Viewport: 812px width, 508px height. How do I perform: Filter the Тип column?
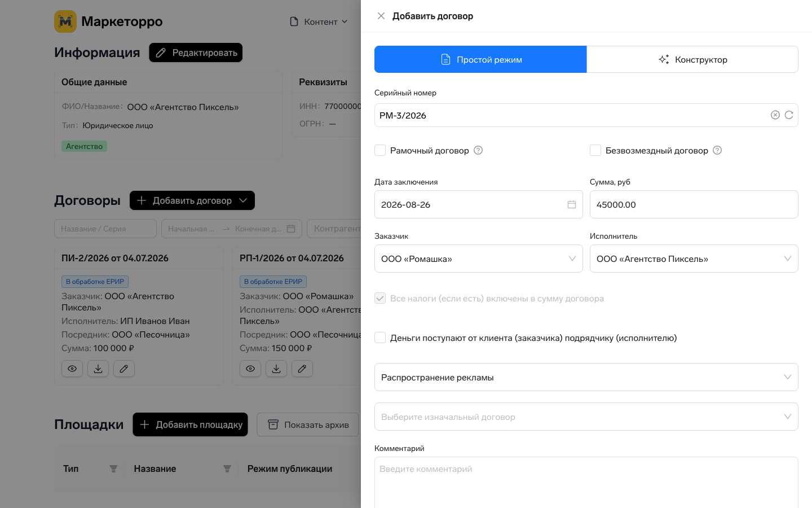(113, 468)
